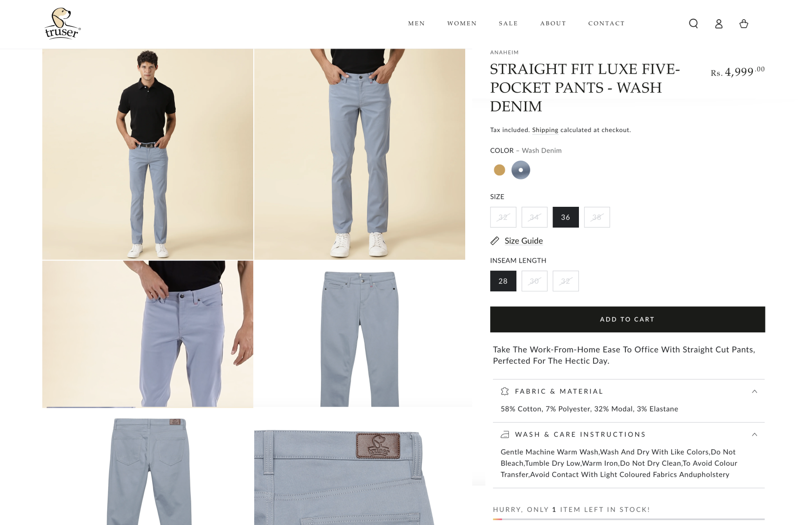Follow the Shipping policy link

tap(545, 130)
